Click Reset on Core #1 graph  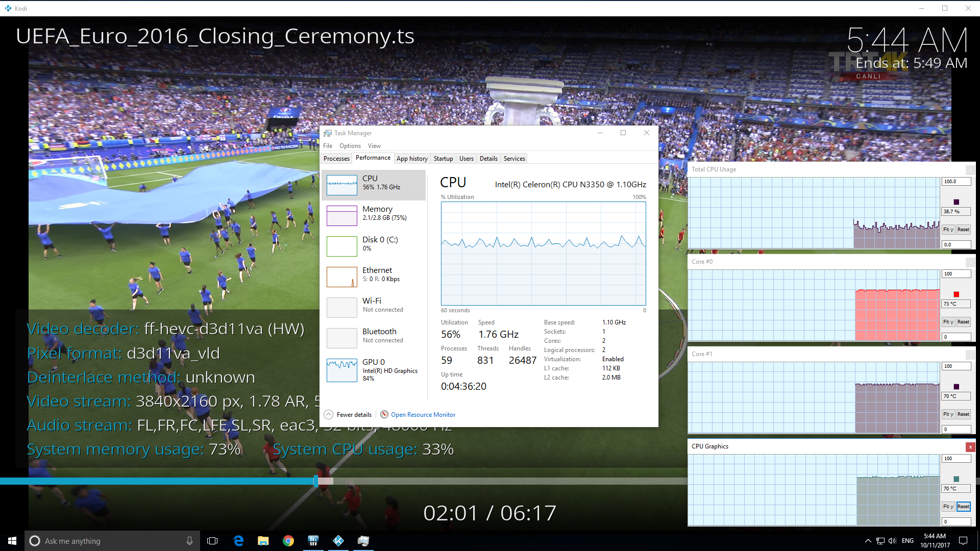point(963,414)
